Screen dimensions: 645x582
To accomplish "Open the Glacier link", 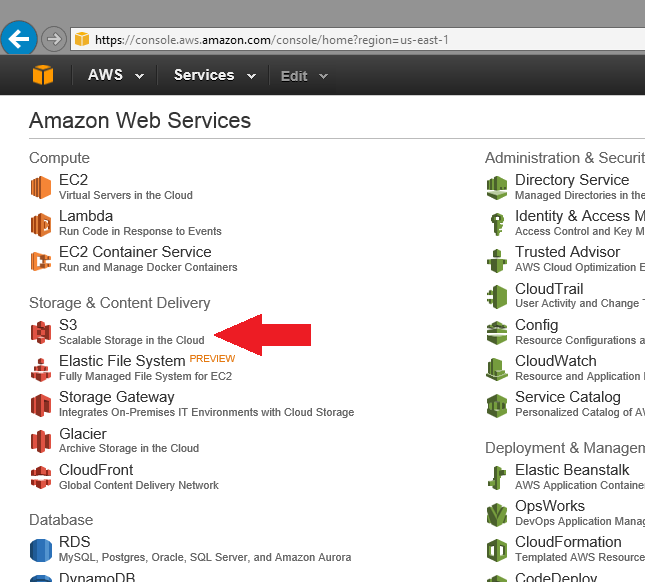I will 82,434.
